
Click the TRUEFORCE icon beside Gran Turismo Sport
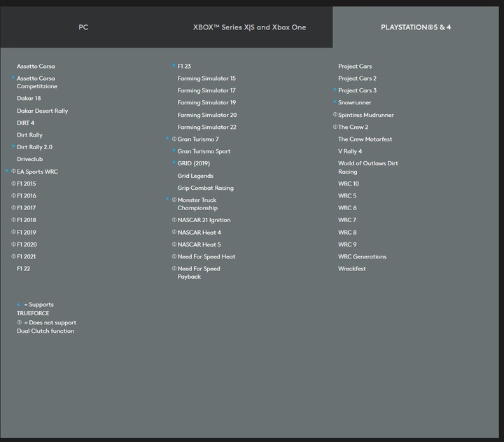174,151
